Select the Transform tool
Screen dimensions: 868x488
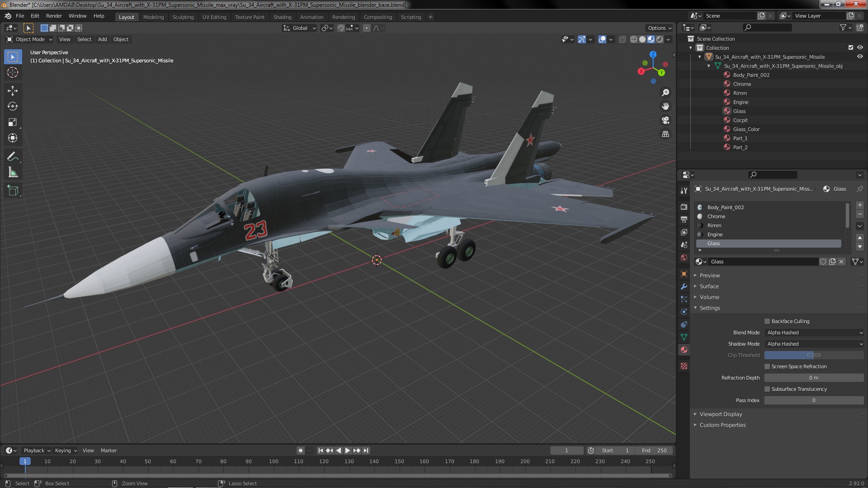pos(13,138)
